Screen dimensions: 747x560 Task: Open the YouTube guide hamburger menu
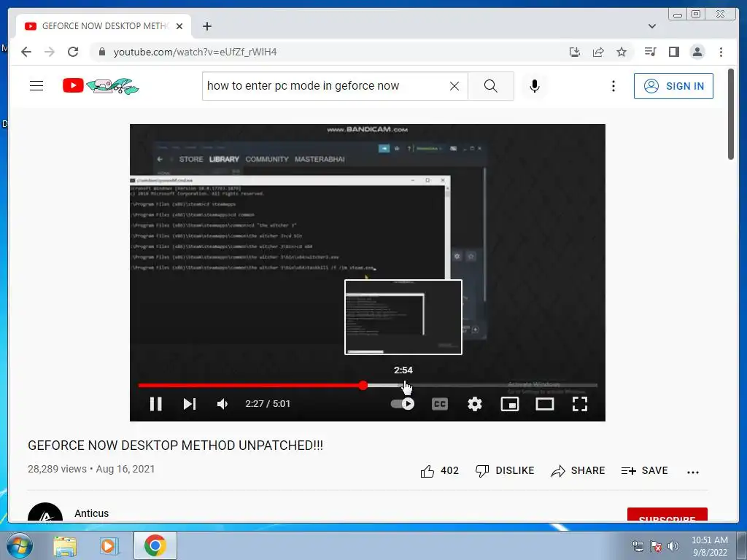click(36, 86)
